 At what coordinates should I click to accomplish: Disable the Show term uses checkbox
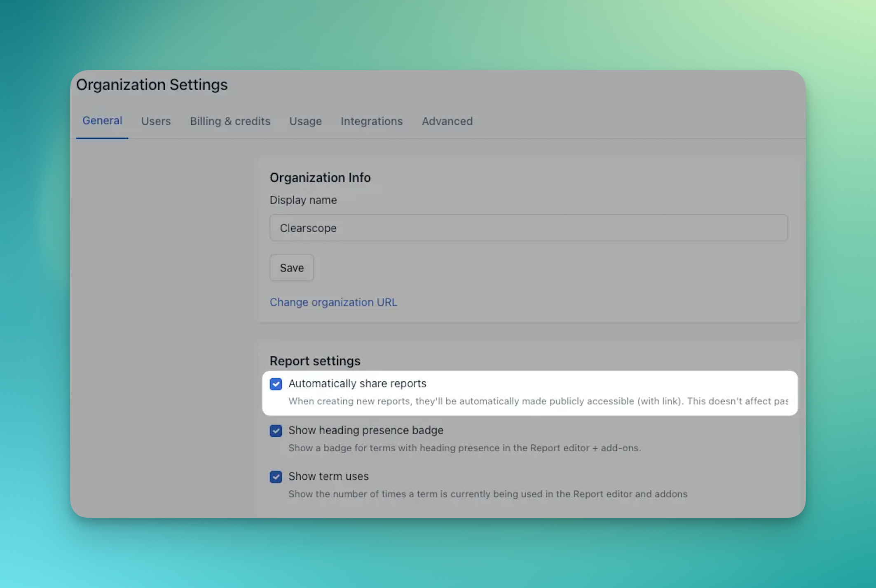click(276, 477)
